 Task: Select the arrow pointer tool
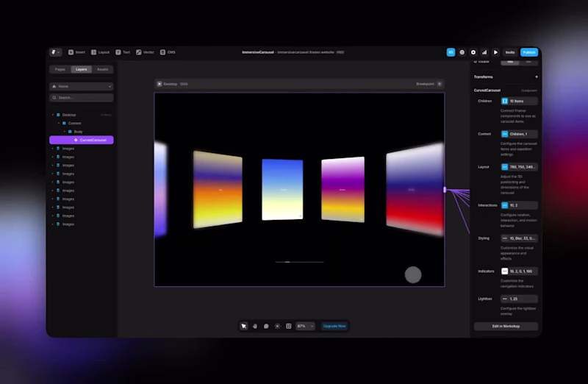click(x=244, y=326)
